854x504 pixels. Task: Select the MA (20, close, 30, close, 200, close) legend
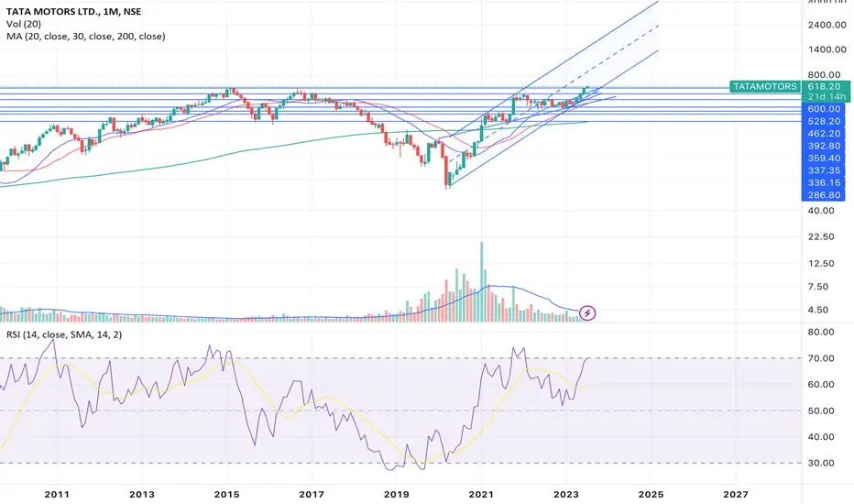coord(85,37)
